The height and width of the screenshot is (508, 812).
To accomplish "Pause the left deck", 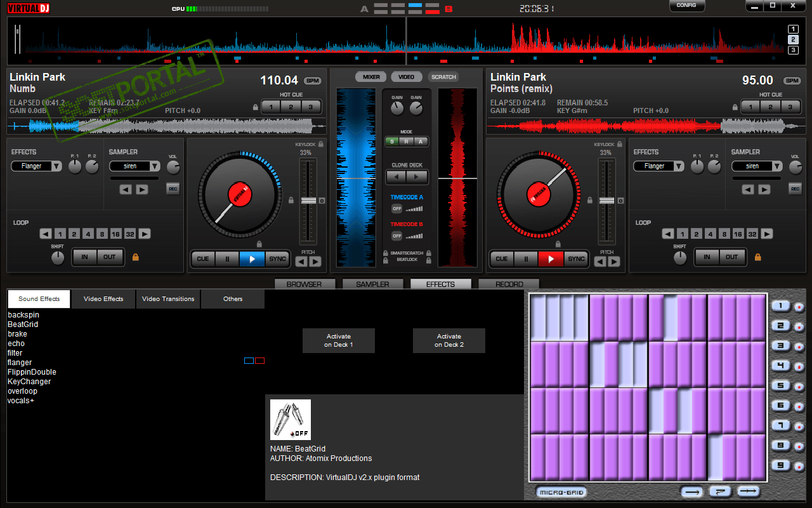I will click(x=227, y=259).
